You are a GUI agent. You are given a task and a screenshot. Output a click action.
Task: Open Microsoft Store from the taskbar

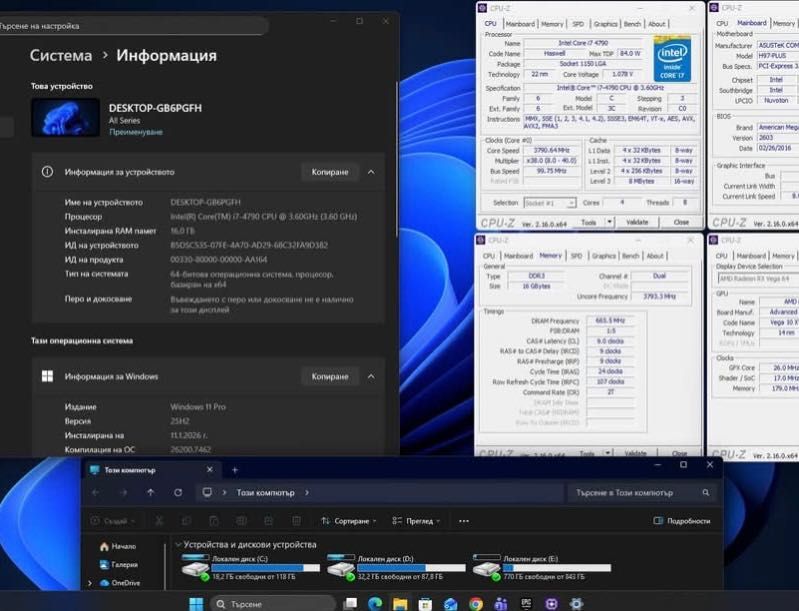(x=425, y=604)
